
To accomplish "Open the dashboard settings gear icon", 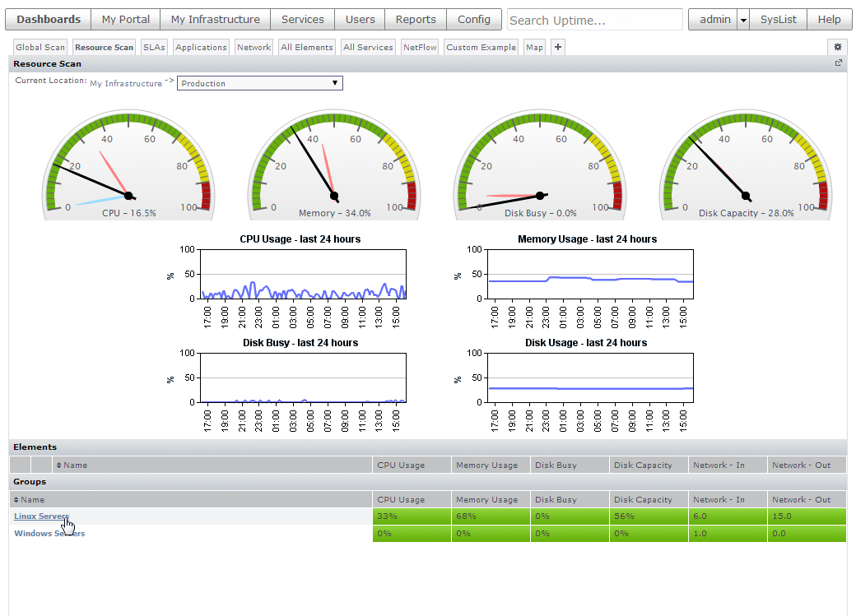I will coord(837,47).
